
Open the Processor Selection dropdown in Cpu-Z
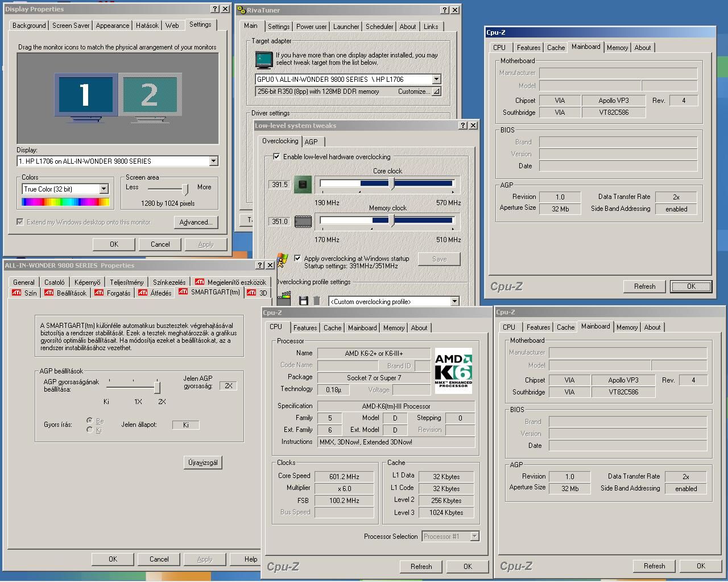[474, 536]
